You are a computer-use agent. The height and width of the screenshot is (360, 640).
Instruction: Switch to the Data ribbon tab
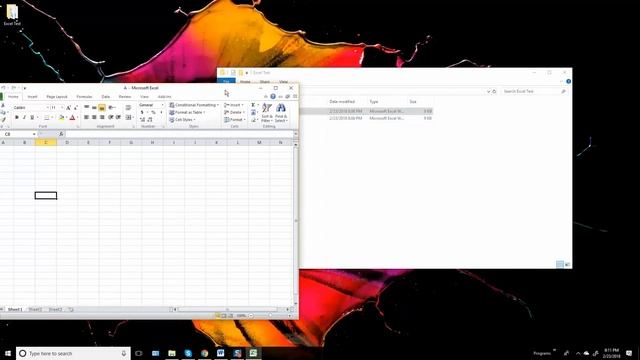pos(106,97)
